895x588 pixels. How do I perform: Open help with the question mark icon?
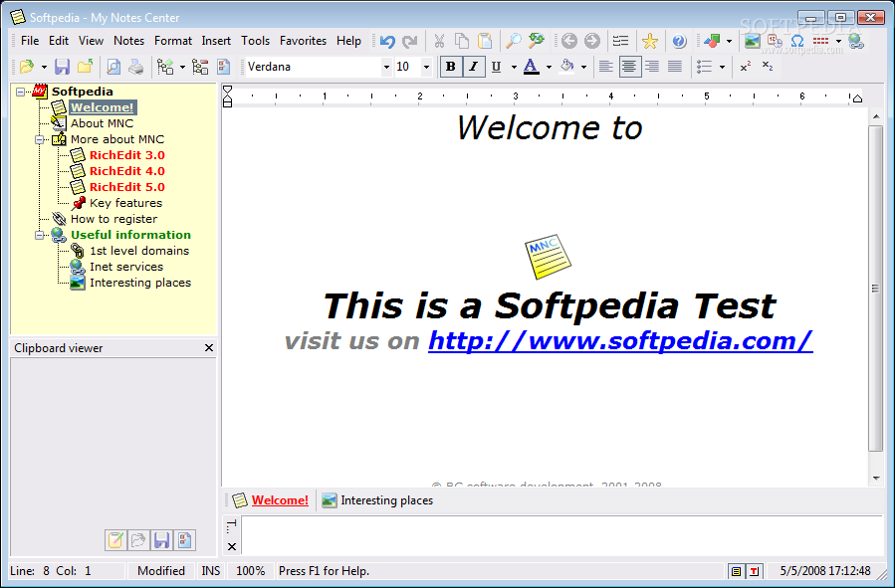coord(679,41)
